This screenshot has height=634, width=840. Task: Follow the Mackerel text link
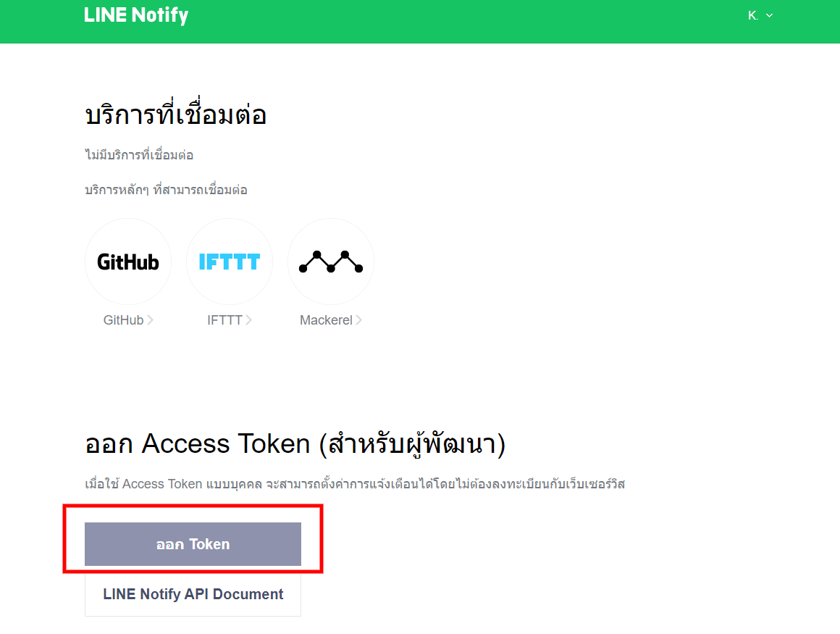tap(326, 320)
